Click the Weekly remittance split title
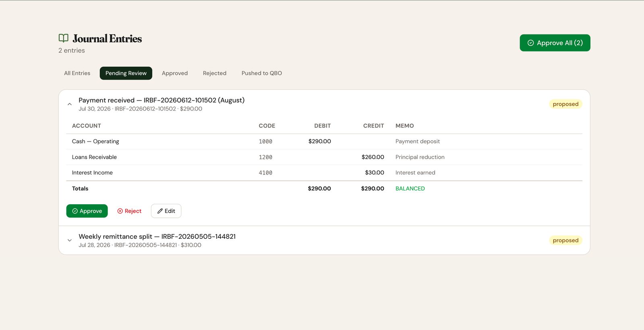This screenshot has height=330, width=644. point(157,236)
